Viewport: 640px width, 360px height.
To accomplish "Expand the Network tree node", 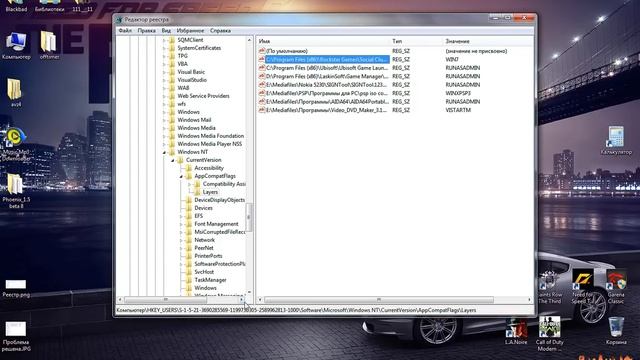I will point(181,240).
